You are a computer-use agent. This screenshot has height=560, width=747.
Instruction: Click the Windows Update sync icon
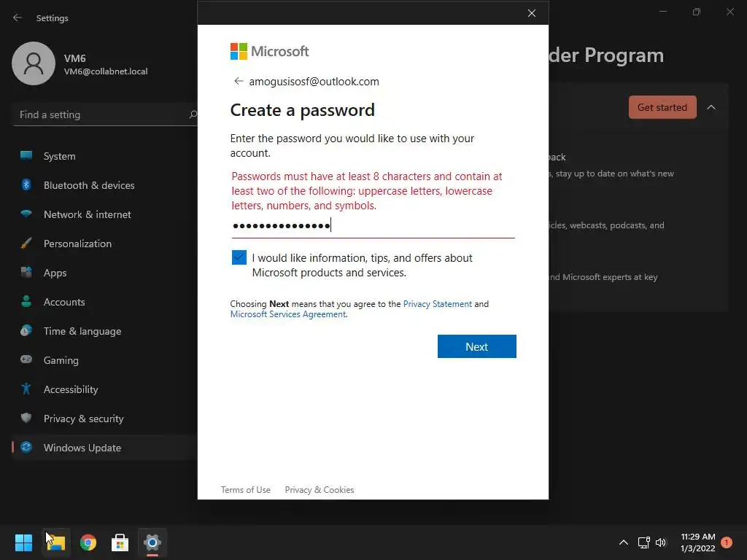(x=26, y=447)
